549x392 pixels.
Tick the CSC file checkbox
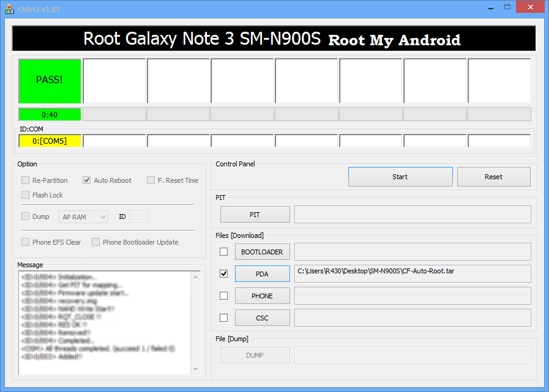[223, 318]
